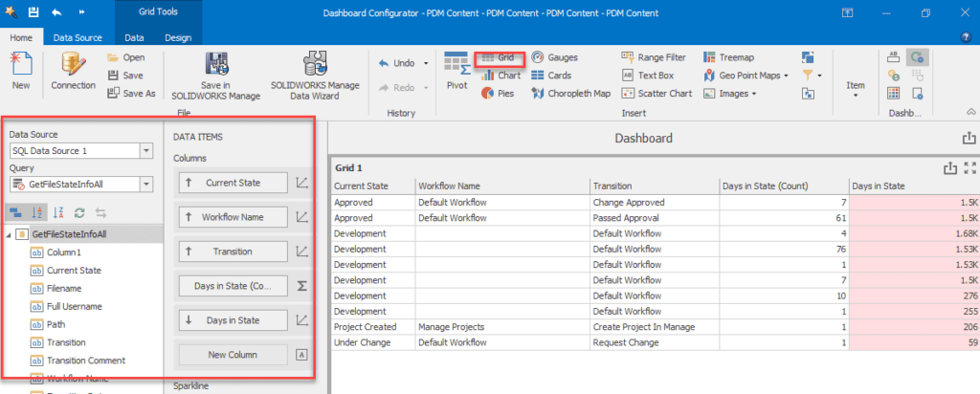980x394 pixels.
Task: Switch to the Data Source ribbon tab
Action: (78, 38)
